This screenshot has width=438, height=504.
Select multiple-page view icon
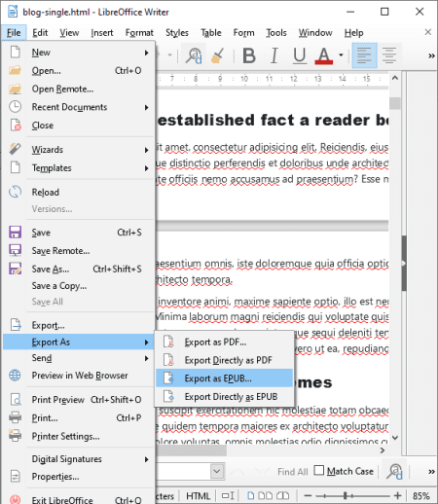pos(265,496)
